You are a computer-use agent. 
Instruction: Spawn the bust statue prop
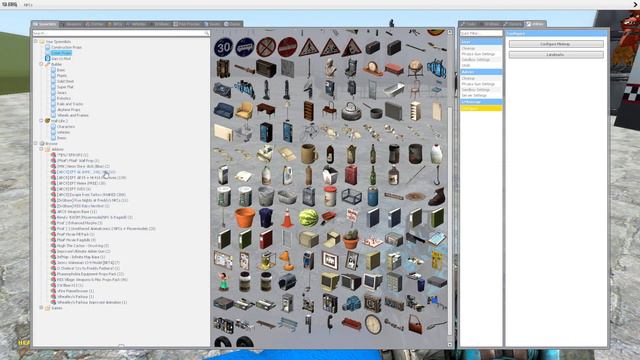[330, 68]
